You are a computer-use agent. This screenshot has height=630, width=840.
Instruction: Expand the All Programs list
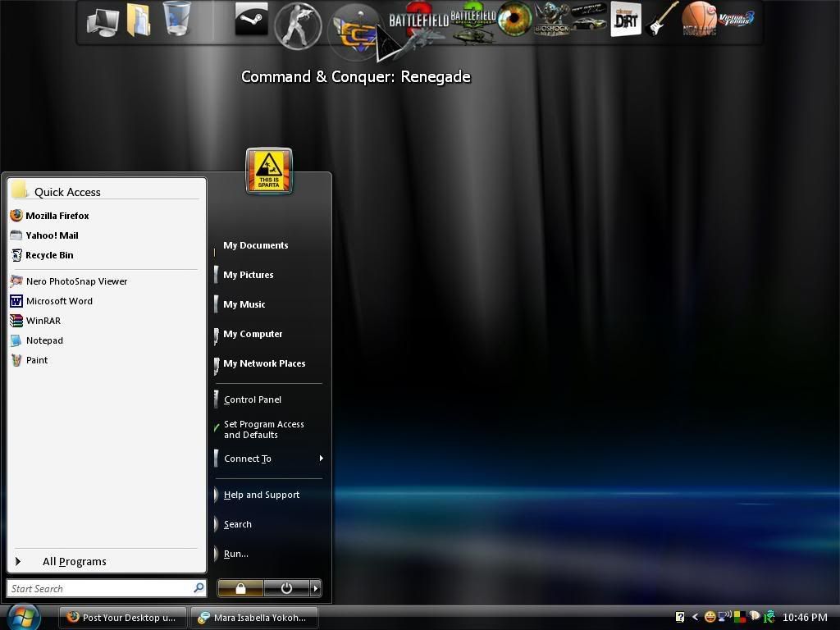[x=74, y=562]
